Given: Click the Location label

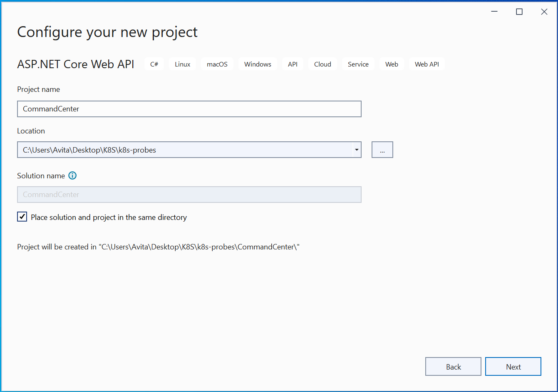Looking at the screenshot, I should coord(31,131).
